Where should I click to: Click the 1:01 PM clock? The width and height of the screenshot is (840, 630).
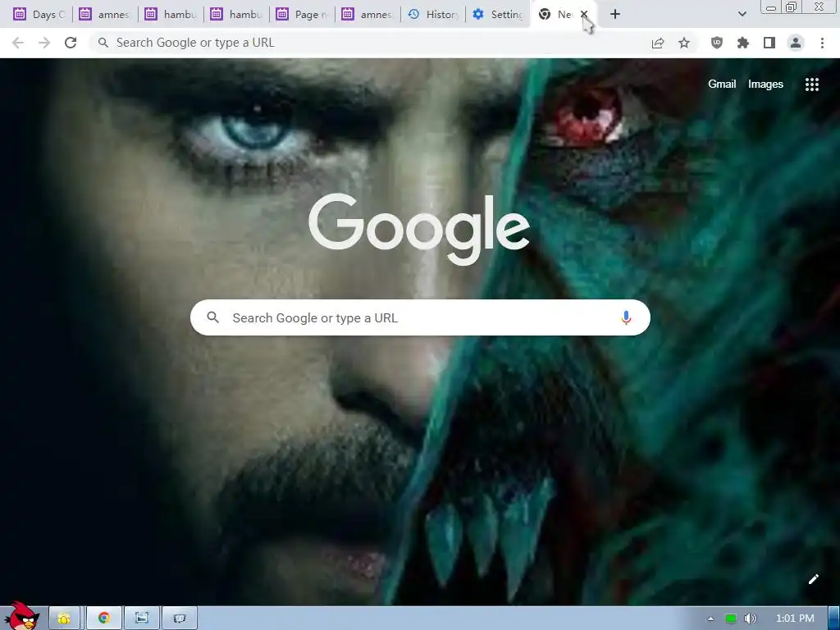[x=795, y=619]
